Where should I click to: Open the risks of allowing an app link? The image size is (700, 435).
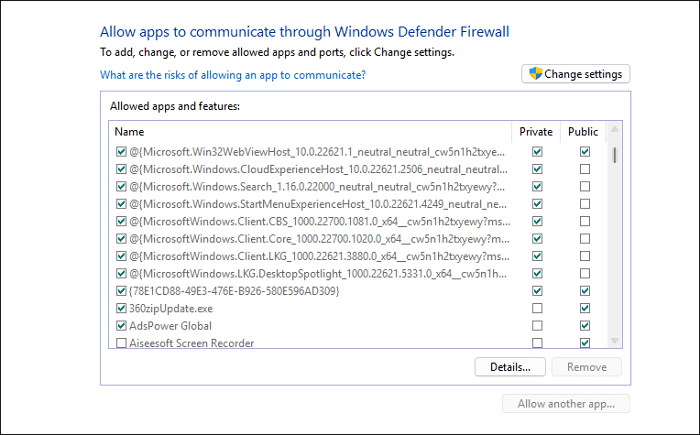pos(233,75)
